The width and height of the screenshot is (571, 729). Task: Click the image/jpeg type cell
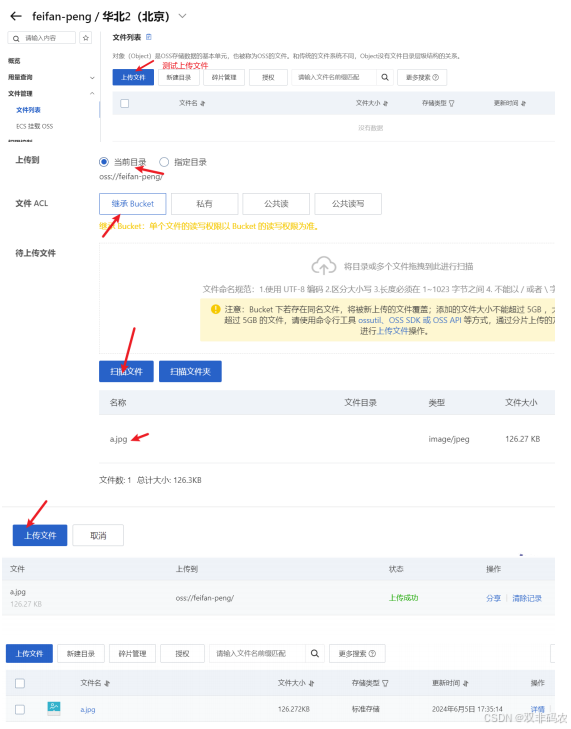pyautogui.click(x=449, y=439)
